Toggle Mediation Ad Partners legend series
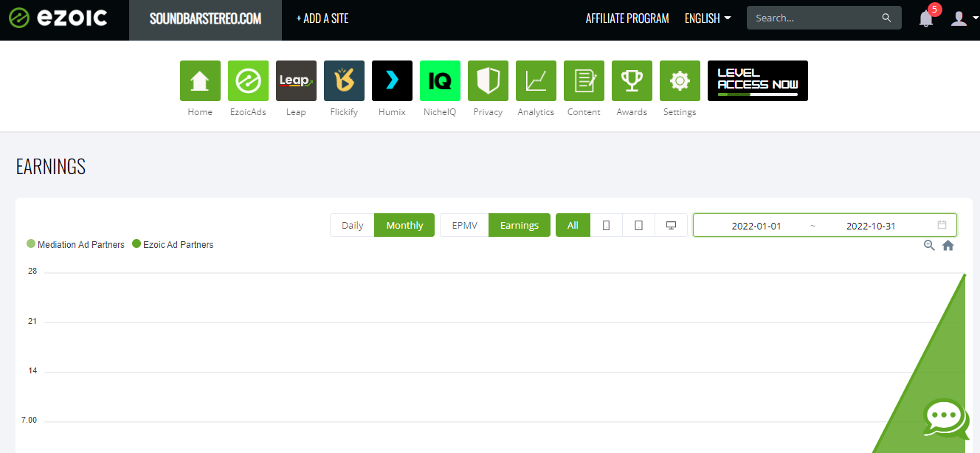This screenshot has width=980, height=453. tap(75, 244)
